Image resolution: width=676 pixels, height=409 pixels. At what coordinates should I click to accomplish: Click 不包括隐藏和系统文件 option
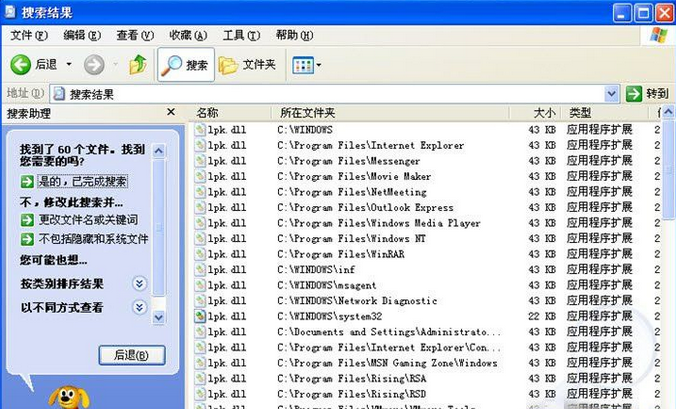[94, 239]
